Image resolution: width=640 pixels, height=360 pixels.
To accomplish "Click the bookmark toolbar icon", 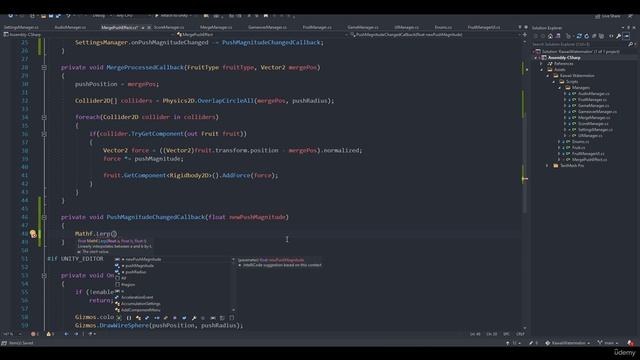I will coord(266,16).
